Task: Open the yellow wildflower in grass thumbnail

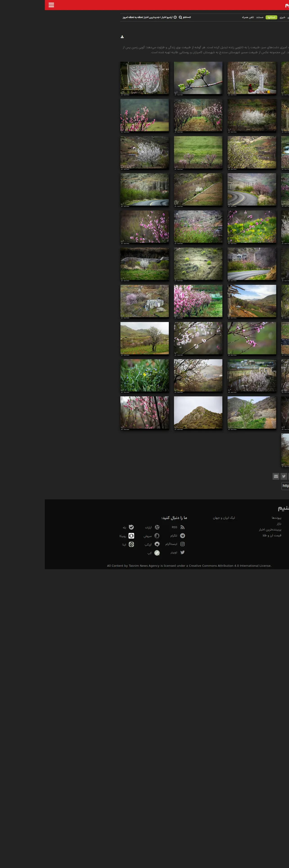Action: [145, 375]
